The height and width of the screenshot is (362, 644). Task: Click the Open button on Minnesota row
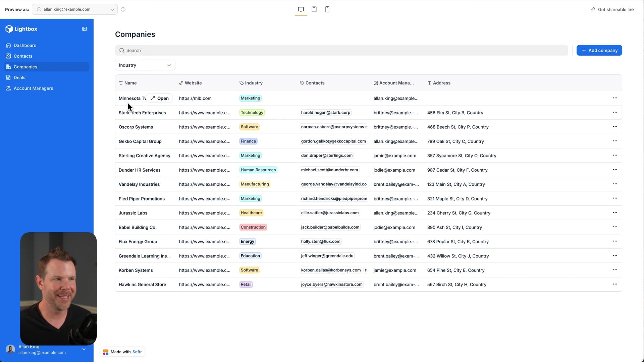pos(160,98)
